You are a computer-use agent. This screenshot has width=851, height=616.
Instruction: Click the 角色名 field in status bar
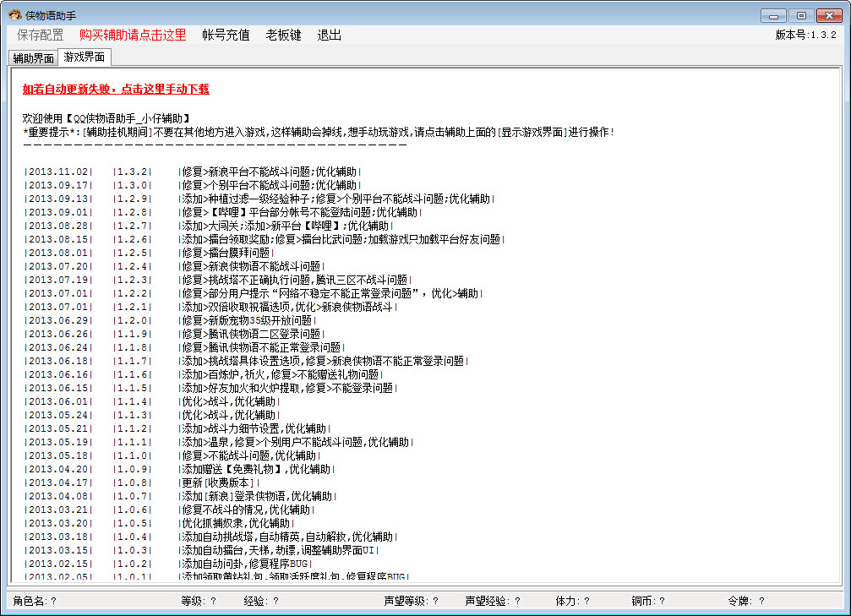tap(31, 602)
